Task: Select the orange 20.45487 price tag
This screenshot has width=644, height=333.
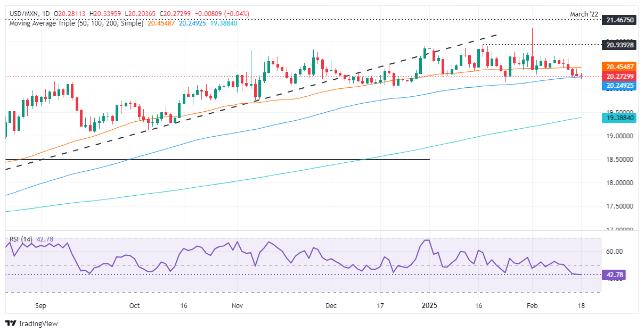Action: (x=621, y=68)
